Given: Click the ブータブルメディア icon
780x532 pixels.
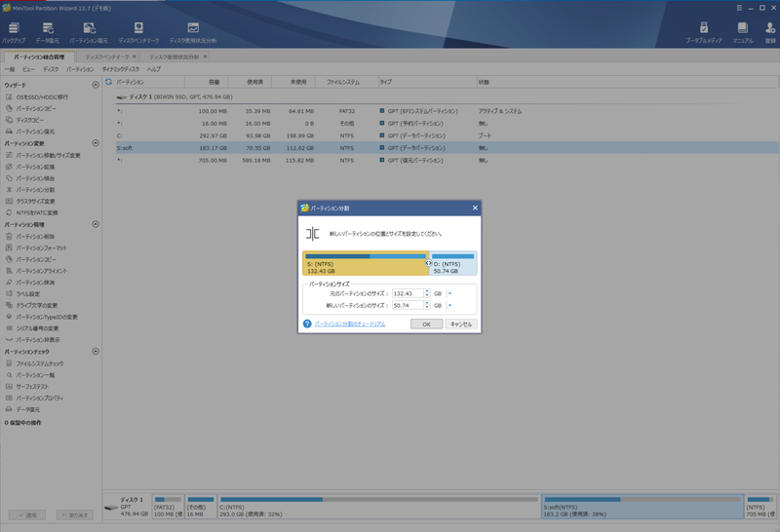Looking at the screenshot, I should [x=703, y=33].
